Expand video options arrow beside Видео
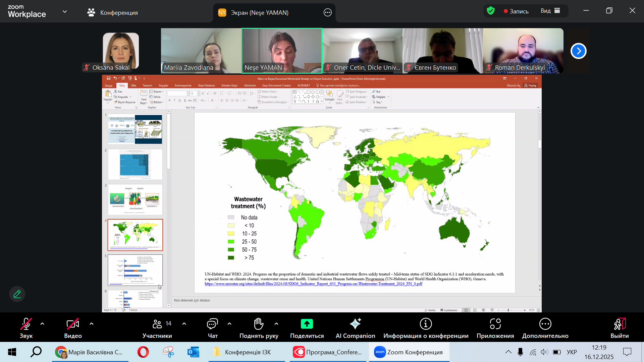 (x=92, y=324)
